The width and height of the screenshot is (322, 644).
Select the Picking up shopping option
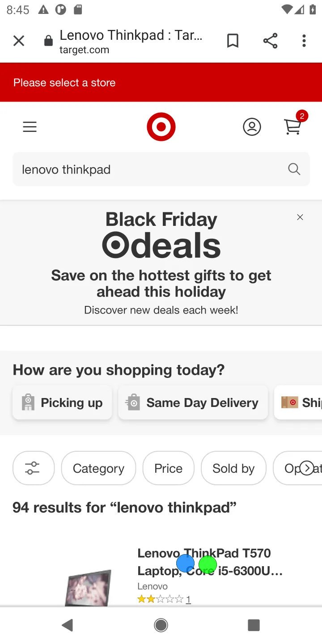pyautogui.click(x=63, y=402)
